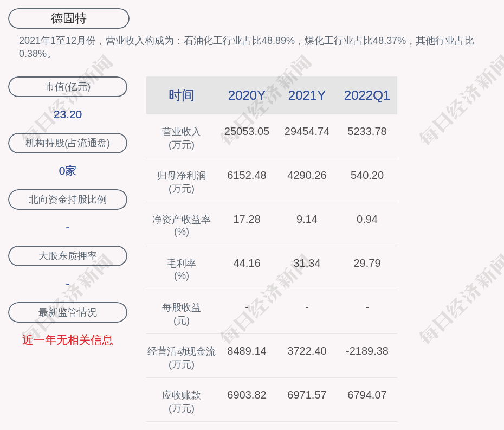
Task: Click the 归母净利润(万元) row label
Action: [x=181, y=182]
